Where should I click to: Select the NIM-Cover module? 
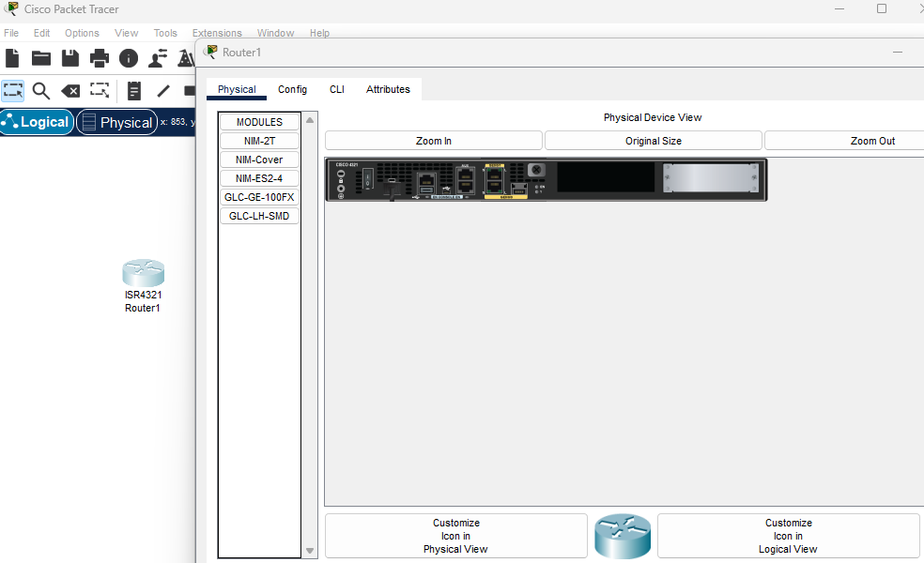coord(259,160)
